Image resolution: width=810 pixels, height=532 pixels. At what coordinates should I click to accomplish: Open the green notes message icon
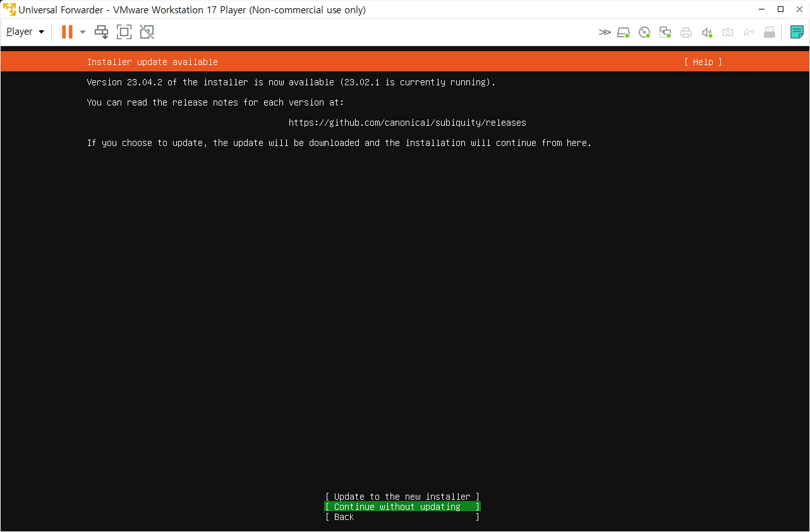click(797, 32)
